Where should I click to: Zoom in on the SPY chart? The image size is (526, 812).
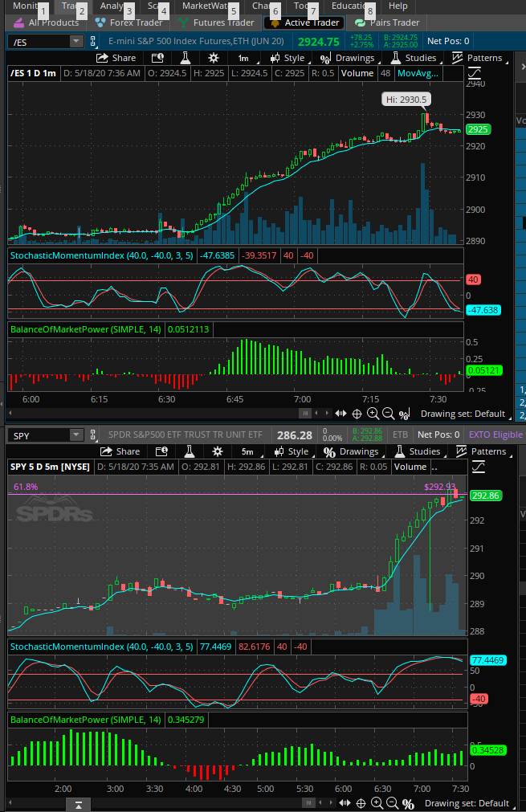click(377, 803)
